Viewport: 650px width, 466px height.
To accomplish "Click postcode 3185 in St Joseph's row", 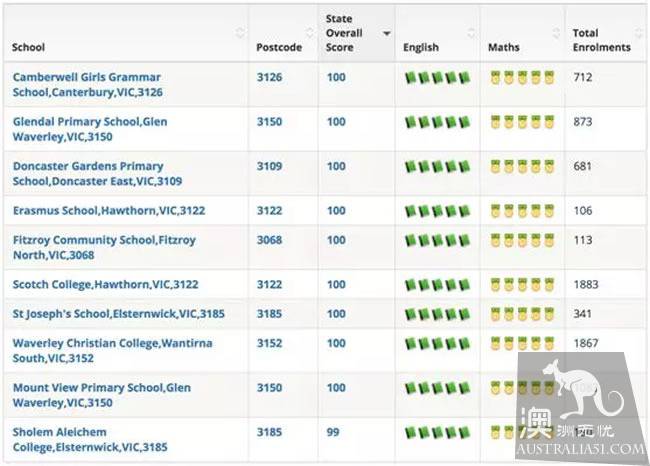I will click(269, 313).
